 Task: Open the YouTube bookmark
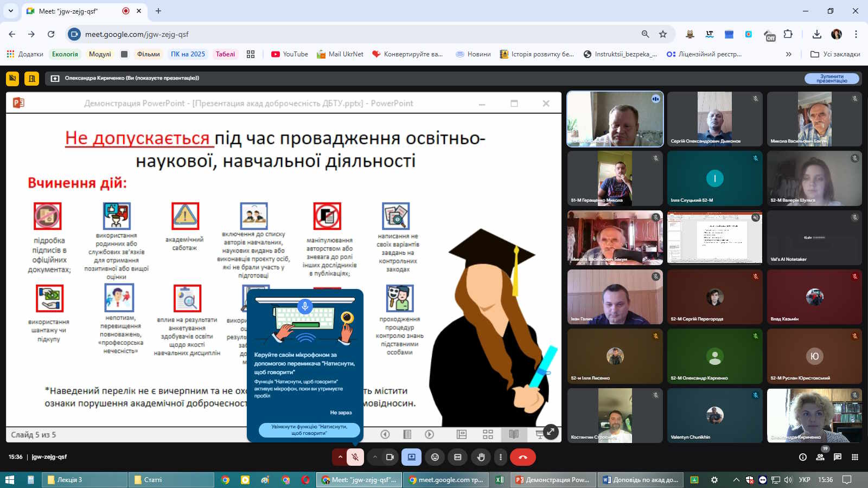tap(290, 54)
